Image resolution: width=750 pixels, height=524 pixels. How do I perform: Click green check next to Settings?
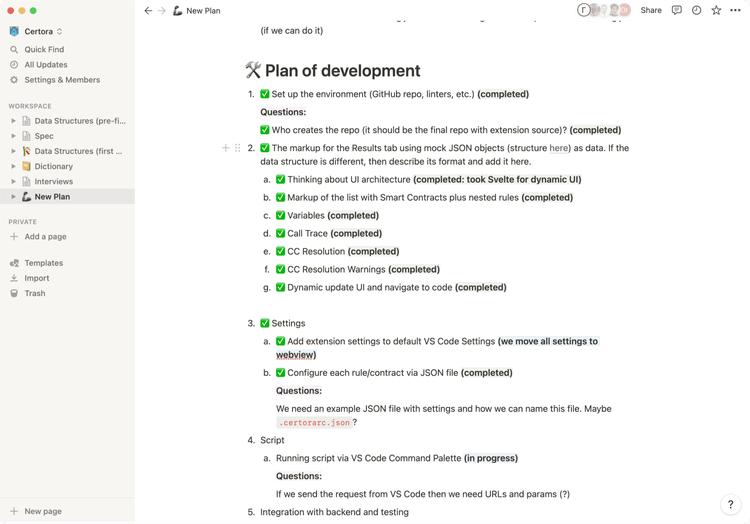click(x=265, y=323)
